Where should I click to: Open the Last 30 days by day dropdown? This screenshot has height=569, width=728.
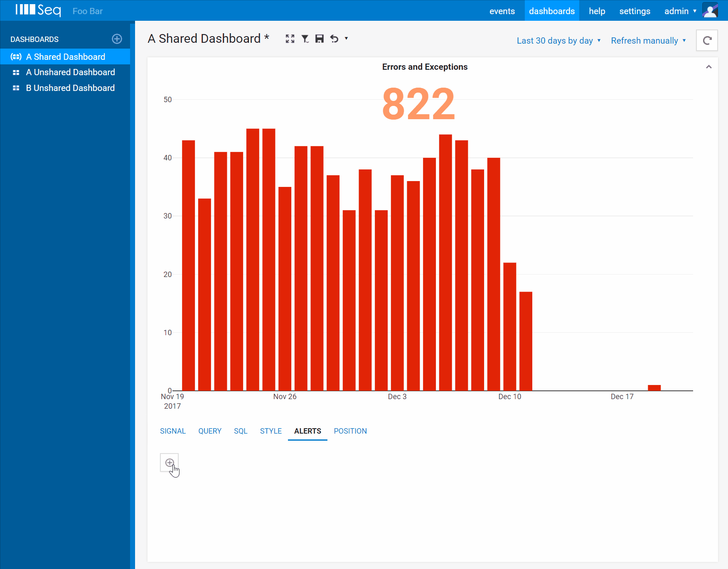(558, 40)
